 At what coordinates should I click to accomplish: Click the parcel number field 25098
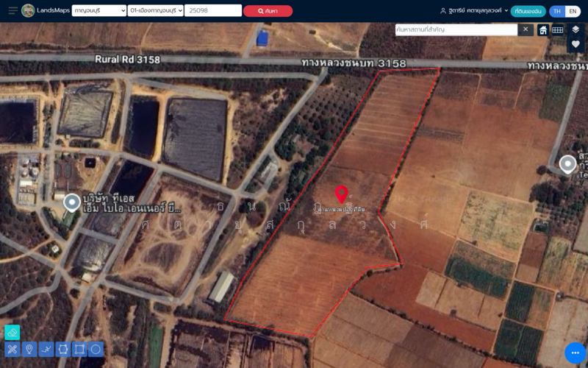pos(213,10)
